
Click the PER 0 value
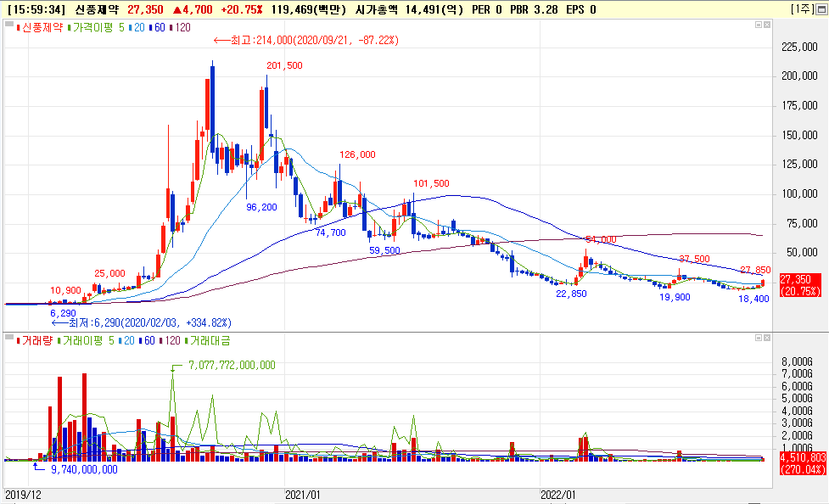pyautogui.click(x=486, y=9)
